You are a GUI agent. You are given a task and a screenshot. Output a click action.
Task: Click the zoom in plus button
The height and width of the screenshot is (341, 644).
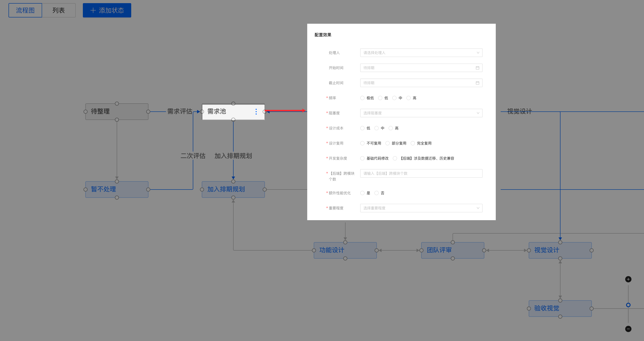tap(628, 279)
